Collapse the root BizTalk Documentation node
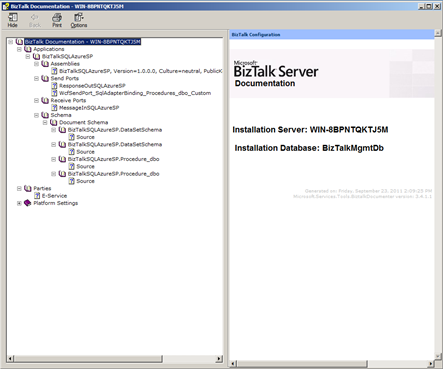443x369 pixels. pos(11,42)
